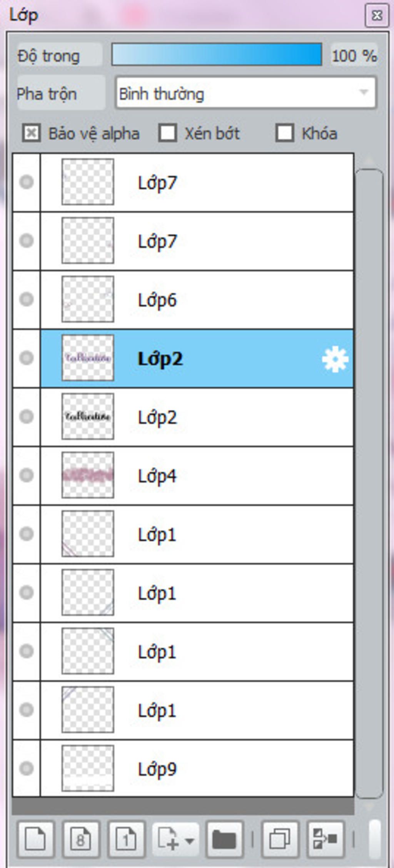Image resolution: width=394 pixels, height=868 pixels.
Task: Create a new layer folder
Action: [x=225, y=840]
